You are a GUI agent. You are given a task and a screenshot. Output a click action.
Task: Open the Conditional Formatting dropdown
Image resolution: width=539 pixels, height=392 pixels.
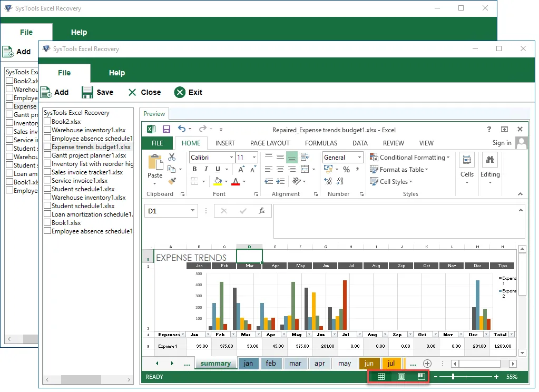[410, 157]
